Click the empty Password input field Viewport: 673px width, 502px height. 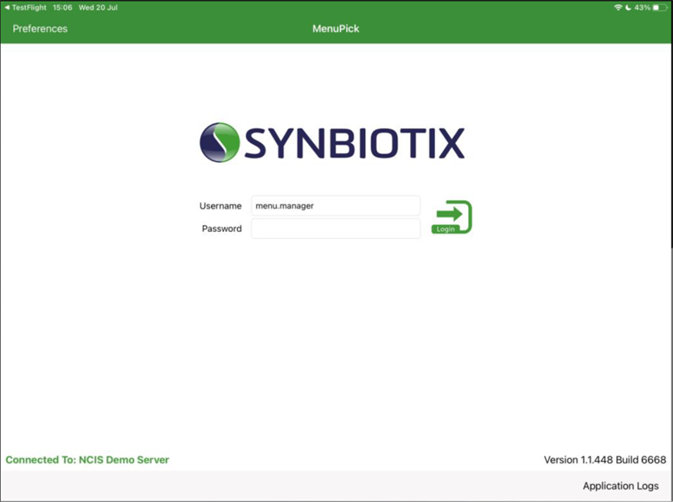coord(336,229)
